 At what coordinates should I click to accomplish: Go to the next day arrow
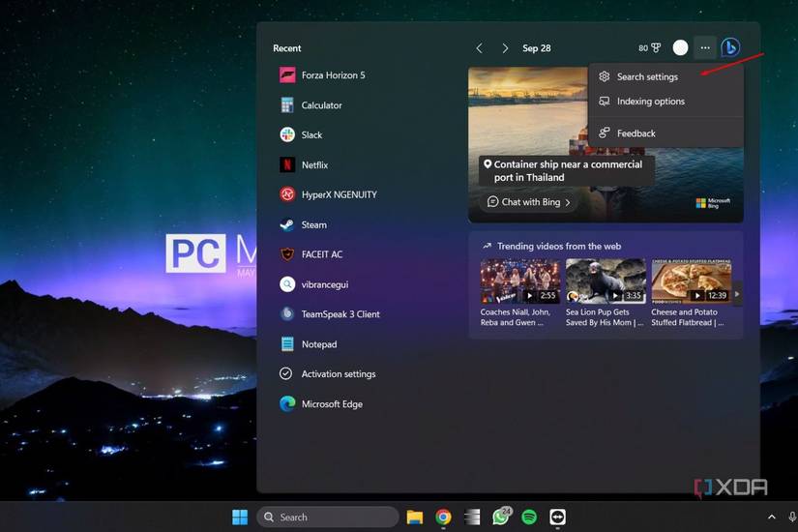point(505,47)
